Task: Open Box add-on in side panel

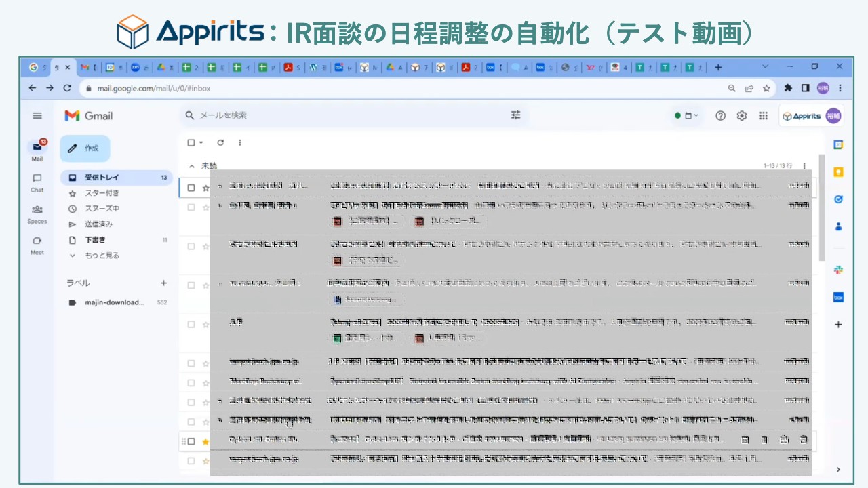Action: point(838,298)
